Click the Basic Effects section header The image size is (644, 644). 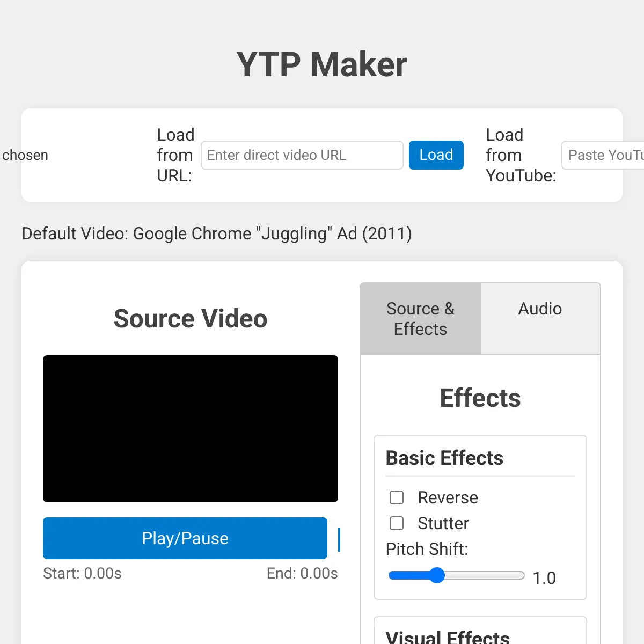[444, 458]
